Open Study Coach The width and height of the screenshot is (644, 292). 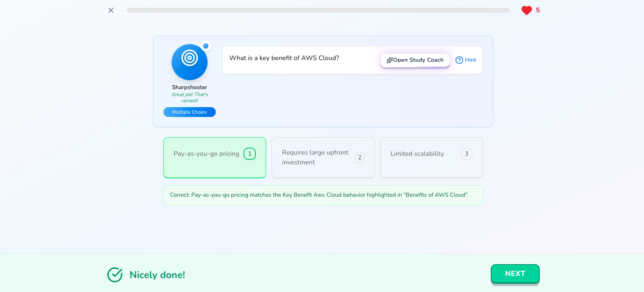[x=415, y=60]
